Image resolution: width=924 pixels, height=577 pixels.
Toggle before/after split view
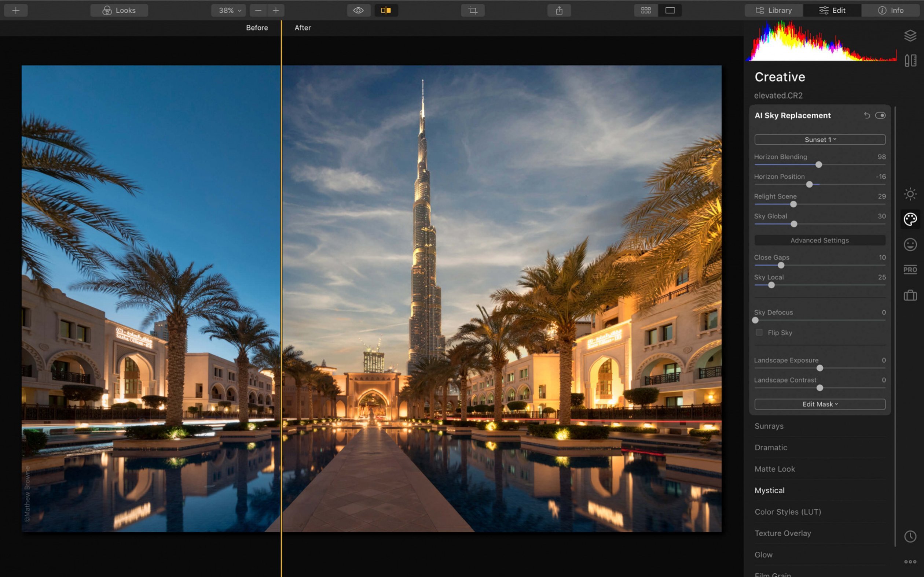pos(386,10)
